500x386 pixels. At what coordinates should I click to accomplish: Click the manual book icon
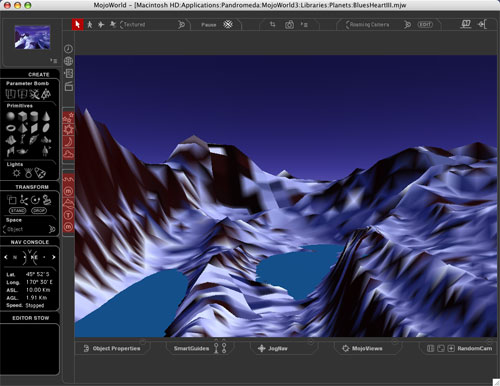click(466, 24)
